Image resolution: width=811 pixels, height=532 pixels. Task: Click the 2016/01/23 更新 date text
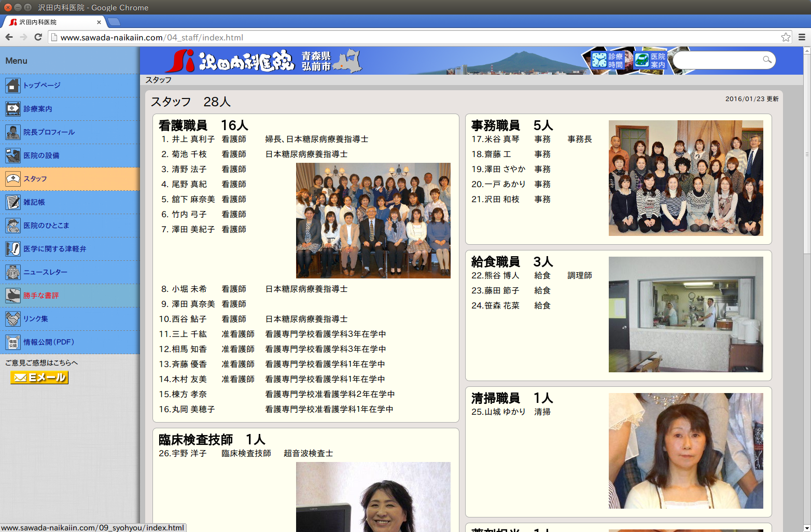752,99
